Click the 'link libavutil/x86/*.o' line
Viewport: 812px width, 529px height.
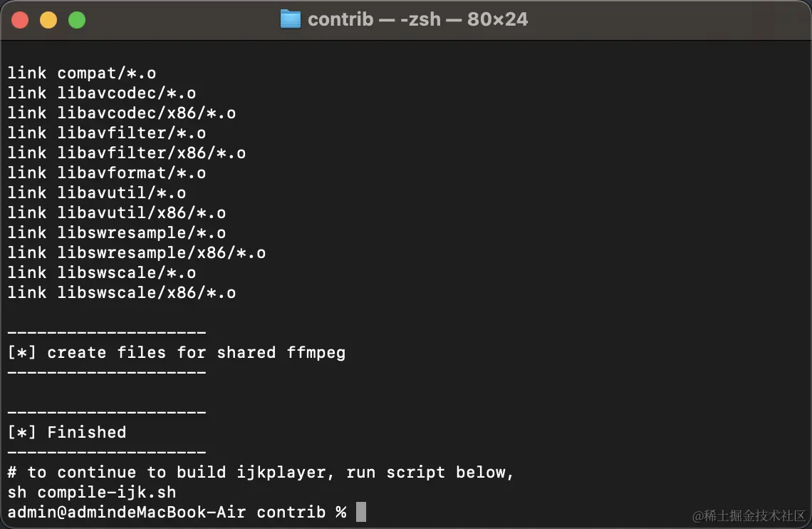[x=117, y=212]
